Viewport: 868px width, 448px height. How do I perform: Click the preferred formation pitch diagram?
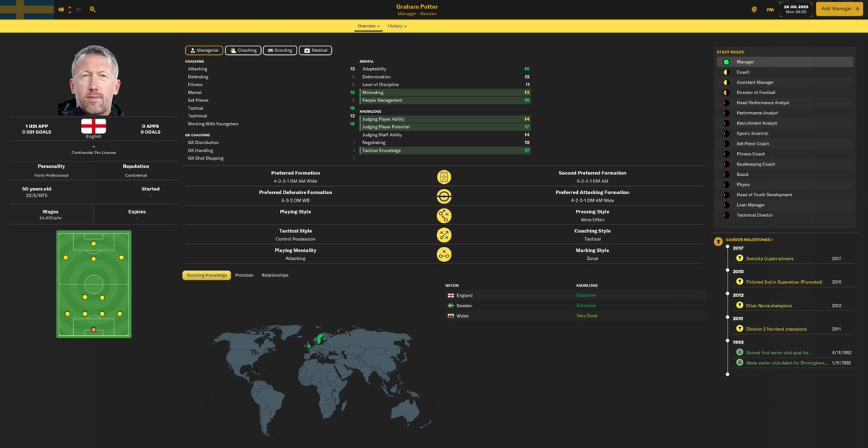pos(94,284)
